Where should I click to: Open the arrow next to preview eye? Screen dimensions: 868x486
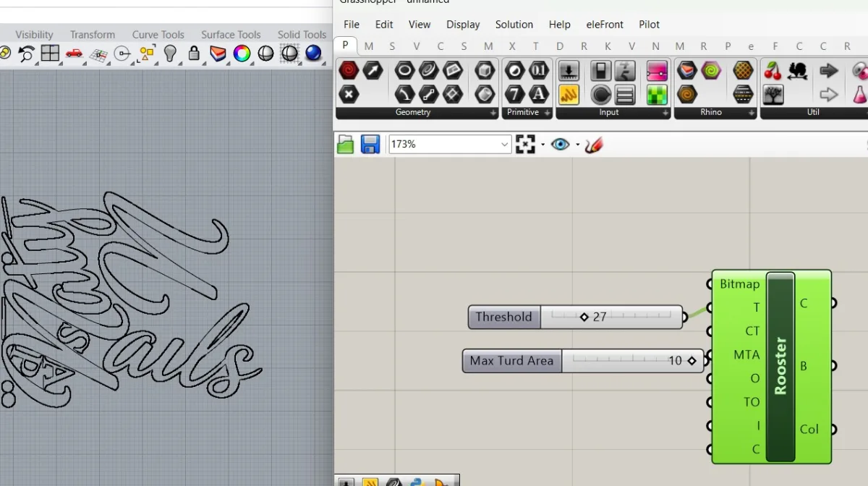pos(577,145)
